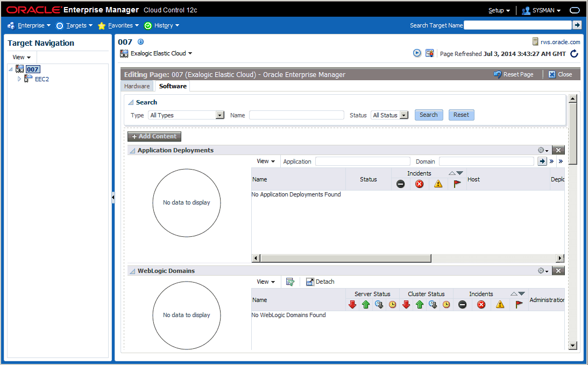
Task: Close the Application Deployments region
Action: pyautogui.click(x=558, y=150)
